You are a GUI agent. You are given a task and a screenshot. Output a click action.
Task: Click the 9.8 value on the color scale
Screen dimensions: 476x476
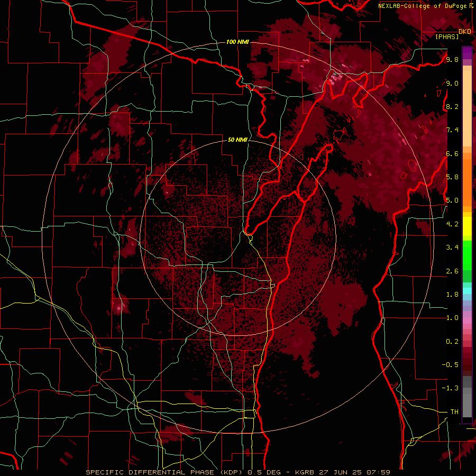pos(452,59)
